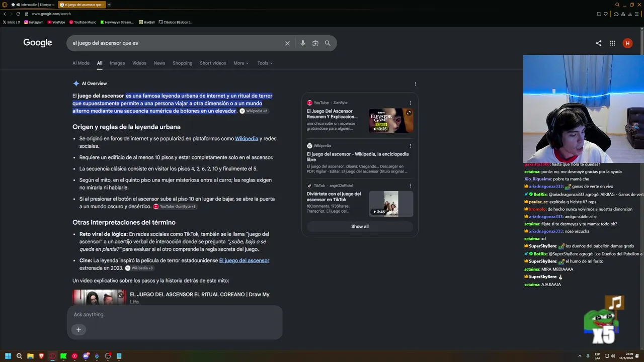Submit search using the magnifier icon
This screenshot has width=644, height=362.
[328, 43]
